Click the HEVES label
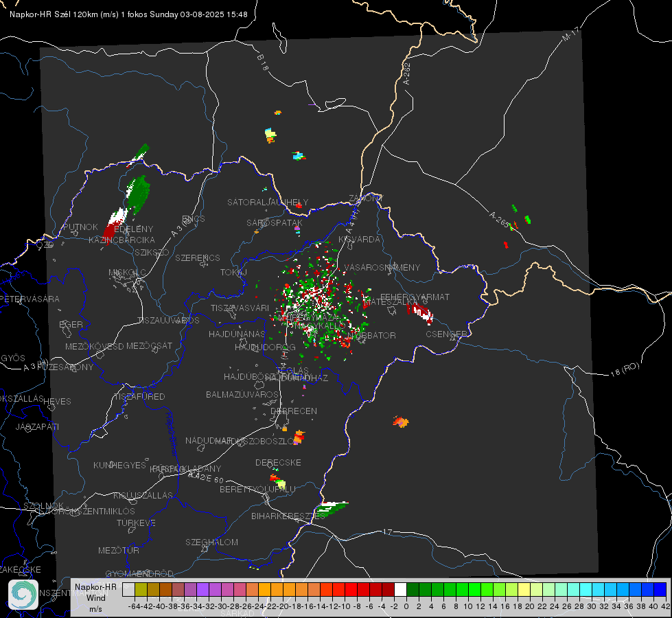The width and height of the screenshot is (672, 618). [x=57, y=402]
